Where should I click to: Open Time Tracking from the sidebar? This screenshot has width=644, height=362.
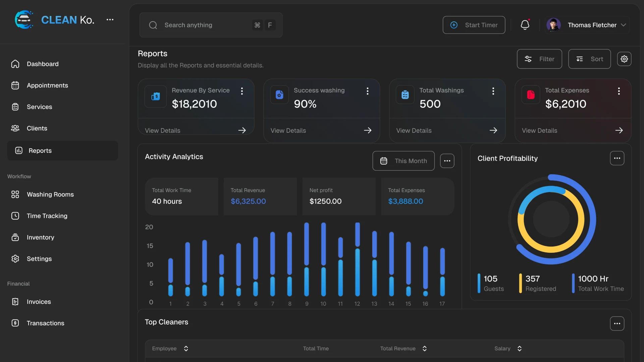[x=47, y=216]
